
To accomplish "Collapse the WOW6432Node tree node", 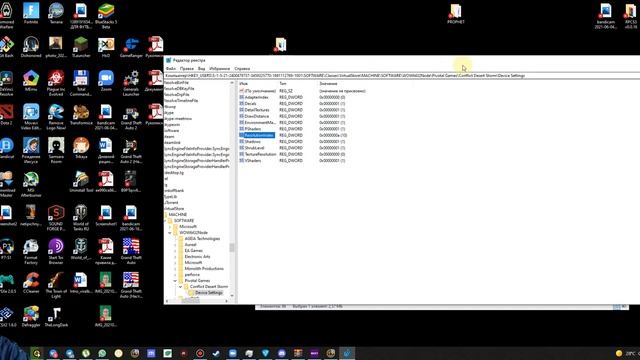I will [x=170, y=233].
